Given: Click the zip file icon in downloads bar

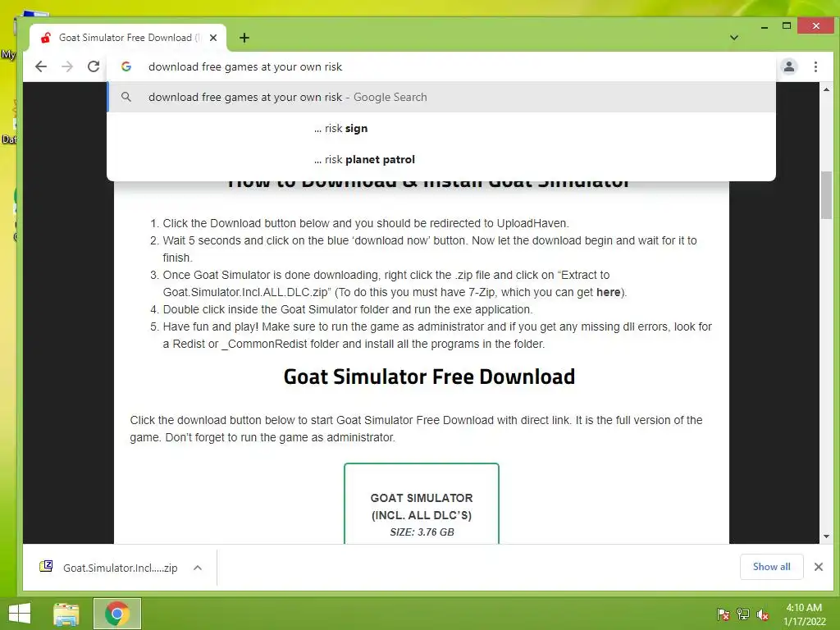Looking at the screenshot, I should tap(46, 566).
